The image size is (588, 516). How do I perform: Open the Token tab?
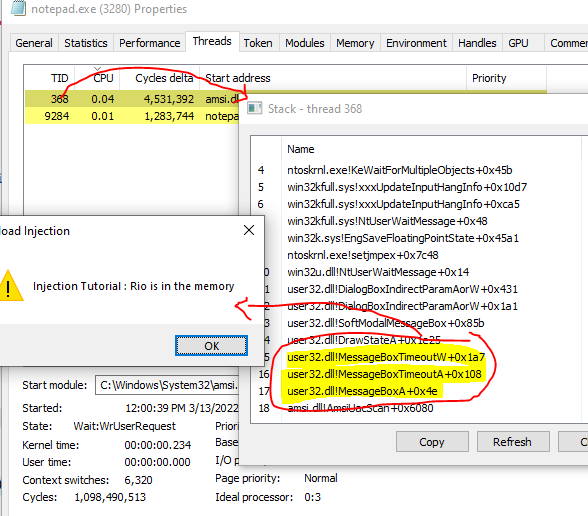[x=258, y=43]
